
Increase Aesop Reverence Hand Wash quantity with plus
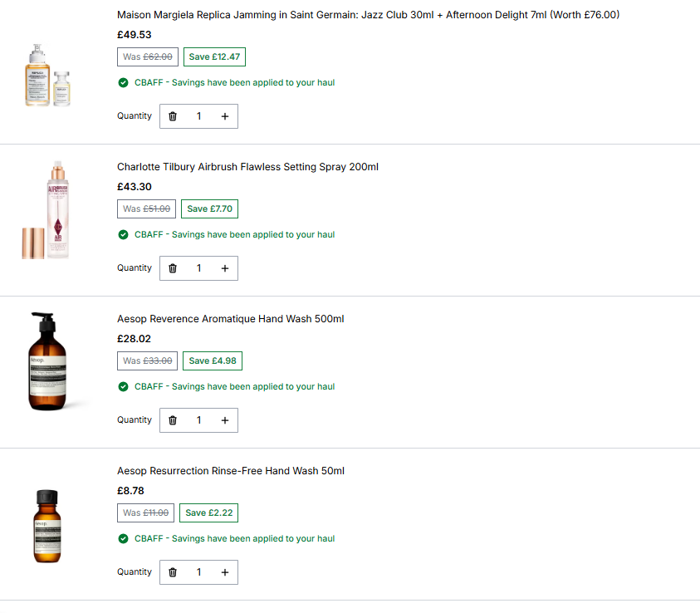(225, 420)
